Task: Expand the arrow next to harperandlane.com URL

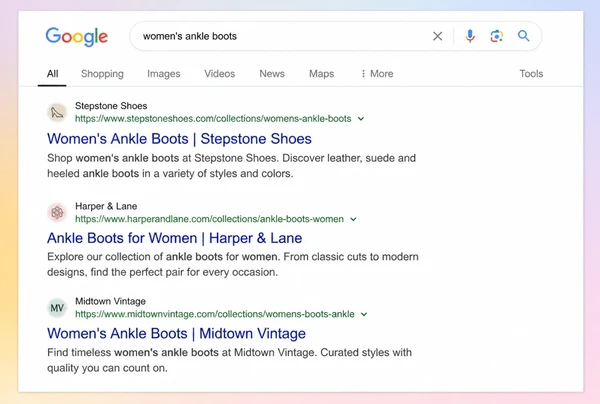Action: point(353,219)
